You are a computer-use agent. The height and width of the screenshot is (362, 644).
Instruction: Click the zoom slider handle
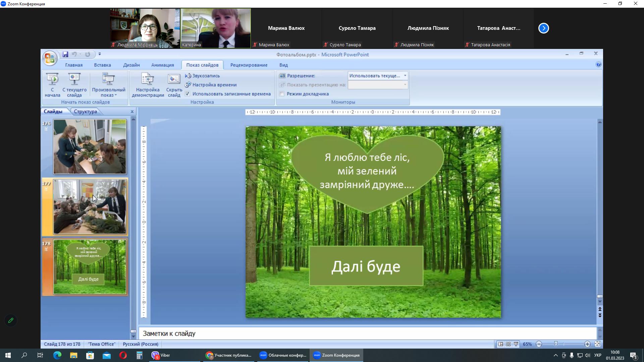(x=556, y=344)
